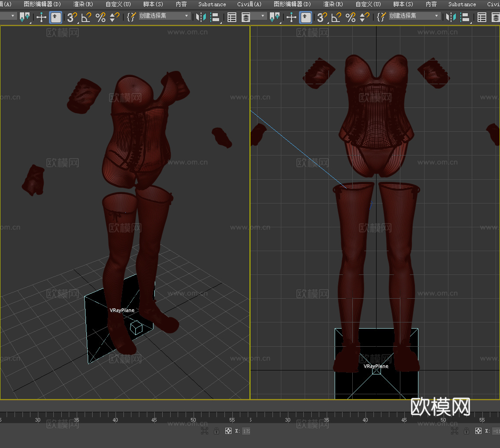Select VRayPlane label in front viewport
Screen dimensions: 500x448
pyautogui.click(x=376, y=366)
